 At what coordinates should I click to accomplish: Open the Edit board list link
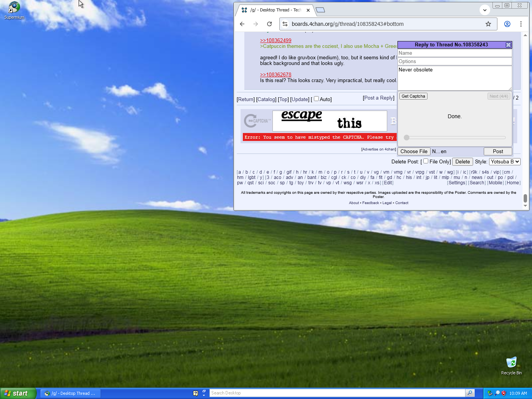pyautogui.click(x=388, y=183)
